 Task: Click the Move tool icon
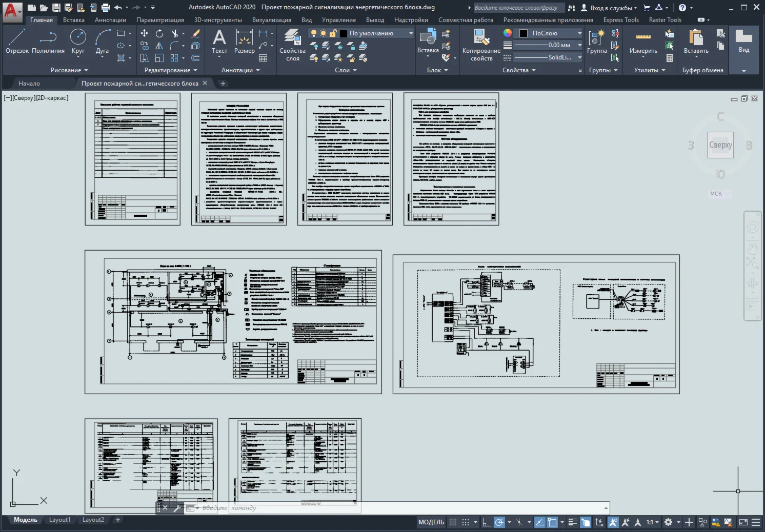(145, 33)
